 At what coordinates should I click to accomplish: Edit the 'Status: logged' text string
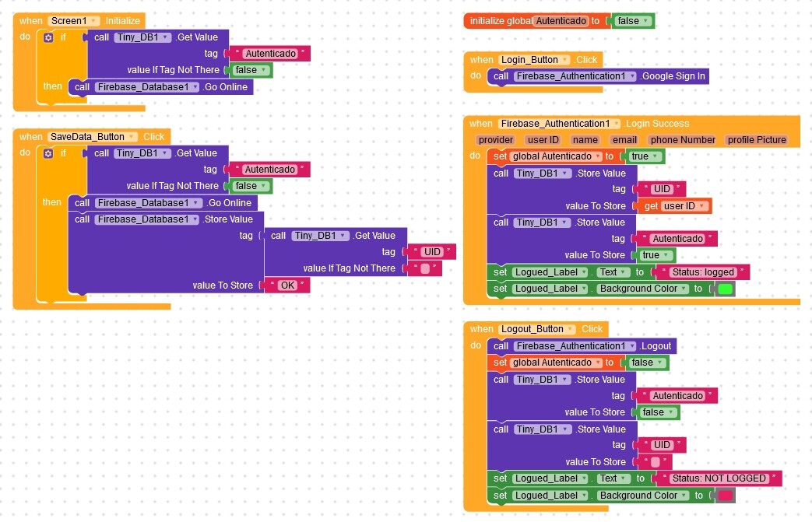click(x=703, y=272)
